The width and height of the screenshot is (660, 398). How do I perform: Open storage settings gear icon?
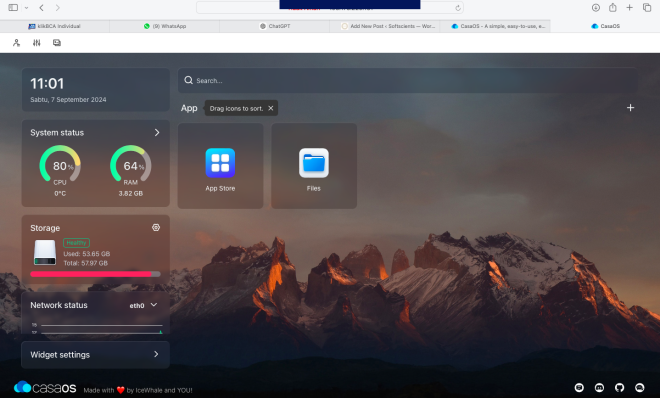(156, 228)
